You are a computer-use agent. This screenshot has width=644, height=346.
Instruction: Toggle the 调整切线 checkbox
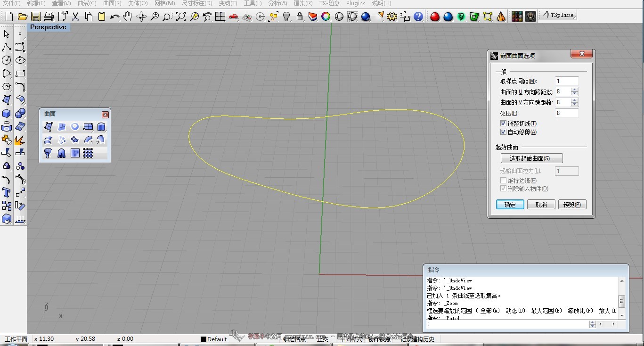pos(503,124)
